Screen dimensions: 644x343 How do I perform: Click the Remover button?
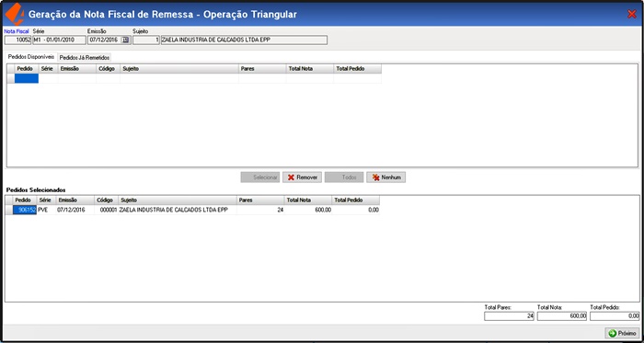(302, 177)
